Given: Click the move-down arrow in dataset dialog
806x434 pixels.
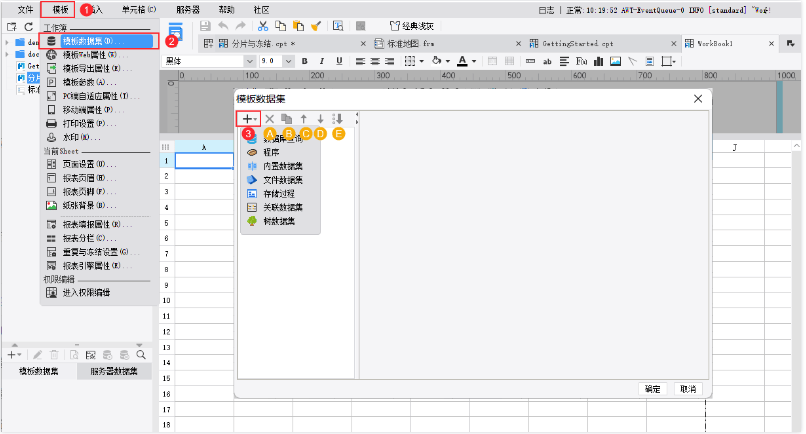Looking at the screenshot, I should tap(320, 119).
